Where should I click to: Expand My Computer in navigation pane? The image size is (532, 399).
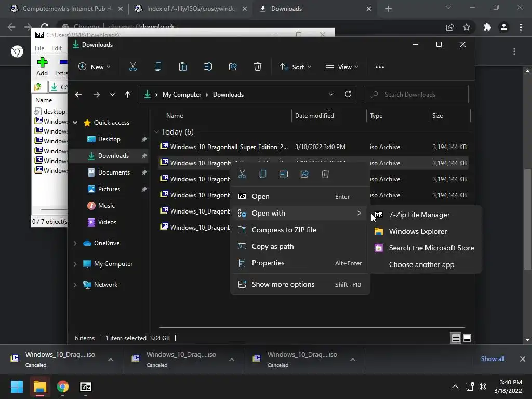pyautogui.click(x=75, y=264)
